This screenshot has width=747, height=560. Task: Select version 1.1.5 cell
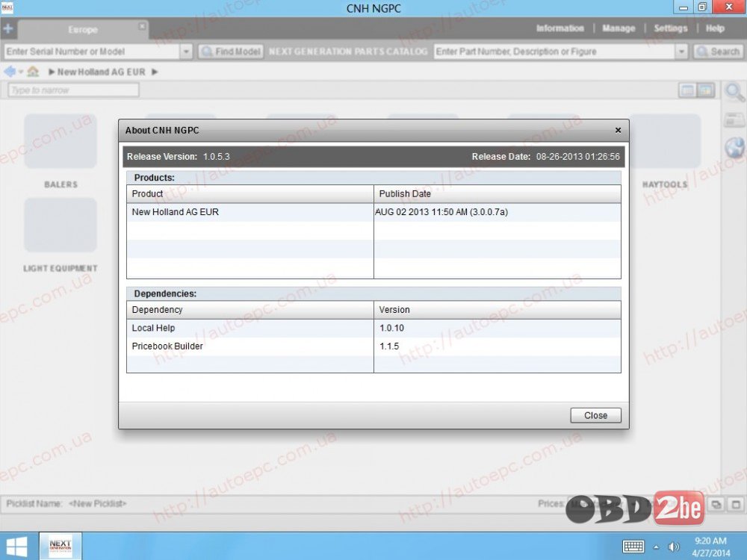[x=498, y=346]
